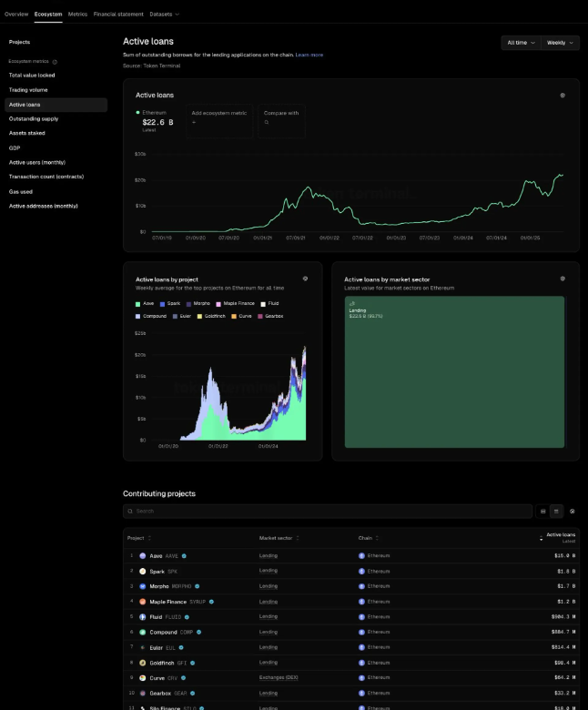Click the search magnifier in Compare with box

tap(267, 122)
